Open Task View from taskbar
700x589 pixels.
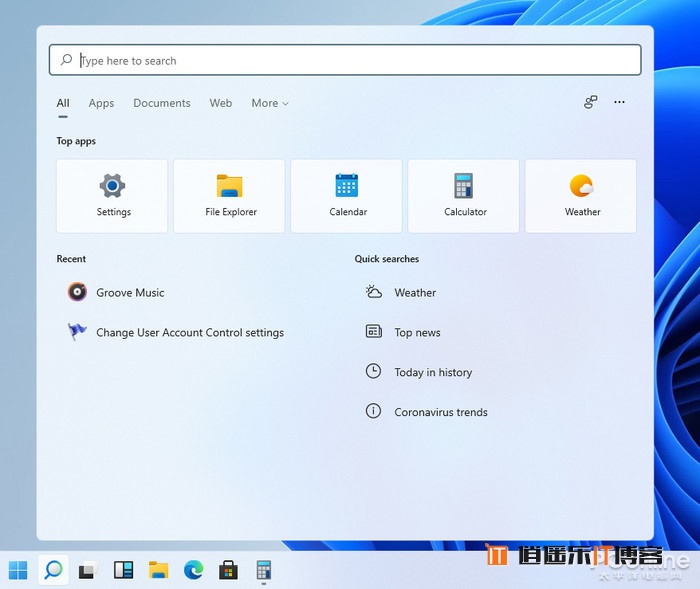pyautogui.click(x=88, y=570)
